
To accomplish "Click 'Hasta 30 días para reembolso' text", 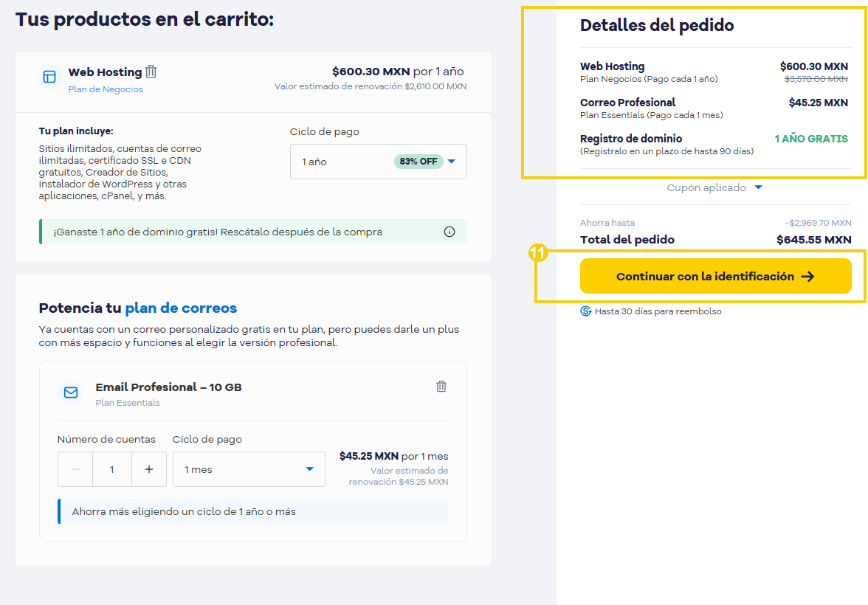I will click(x=658, y=311).
